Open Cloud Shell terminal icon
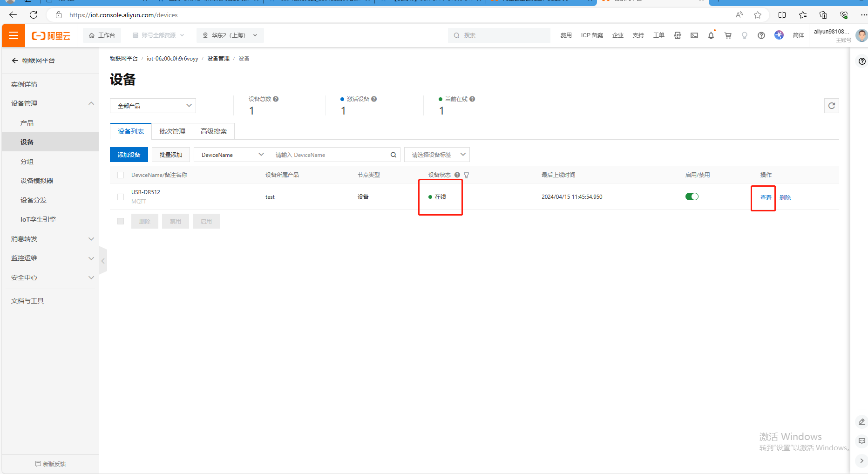Image resolution: width=868 pixels, height=474 pixels. point(694,35)
